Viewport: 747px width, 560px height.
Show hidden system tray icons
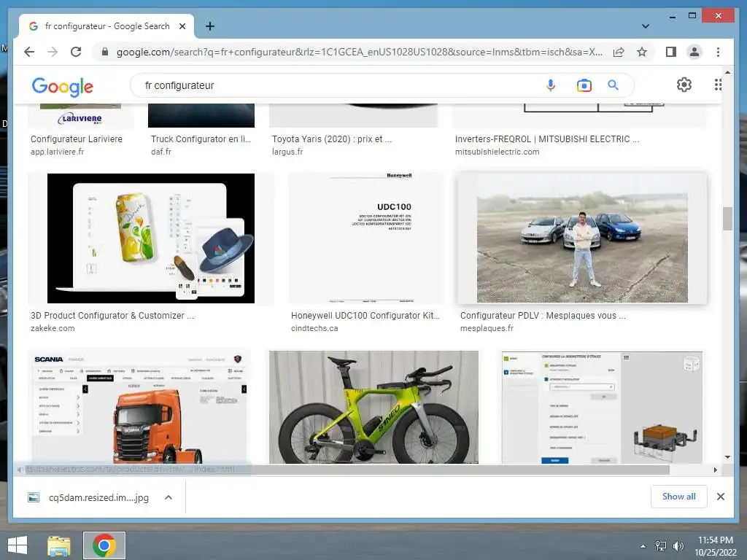643,546
